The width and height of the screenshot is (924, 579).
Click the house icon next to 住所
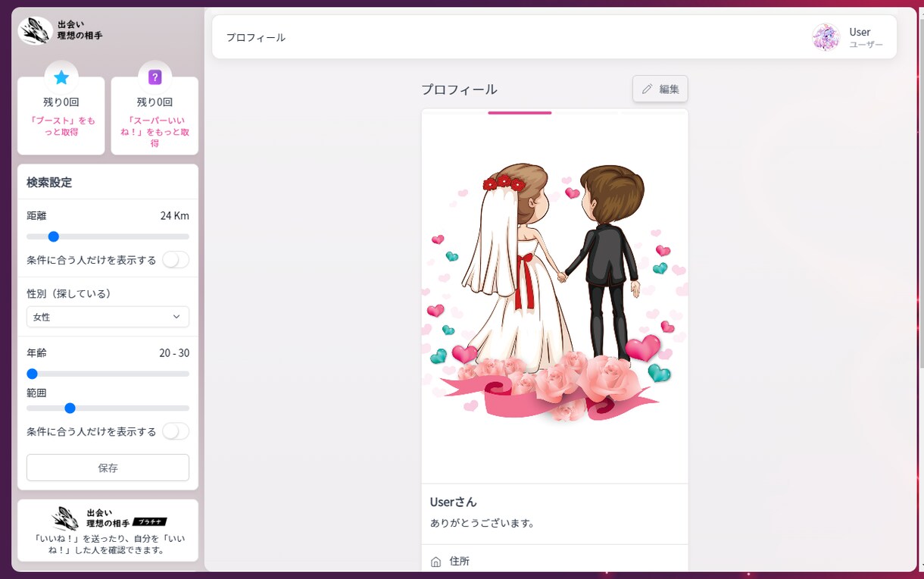coord(435,562)
